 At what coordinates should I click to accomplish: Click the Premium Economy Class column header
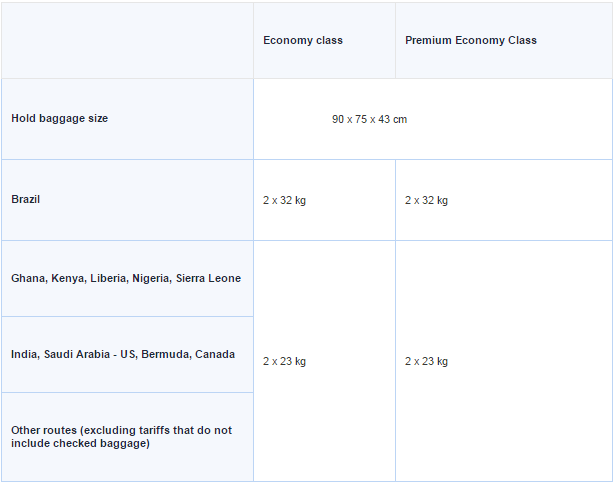(x=470, y=41)
